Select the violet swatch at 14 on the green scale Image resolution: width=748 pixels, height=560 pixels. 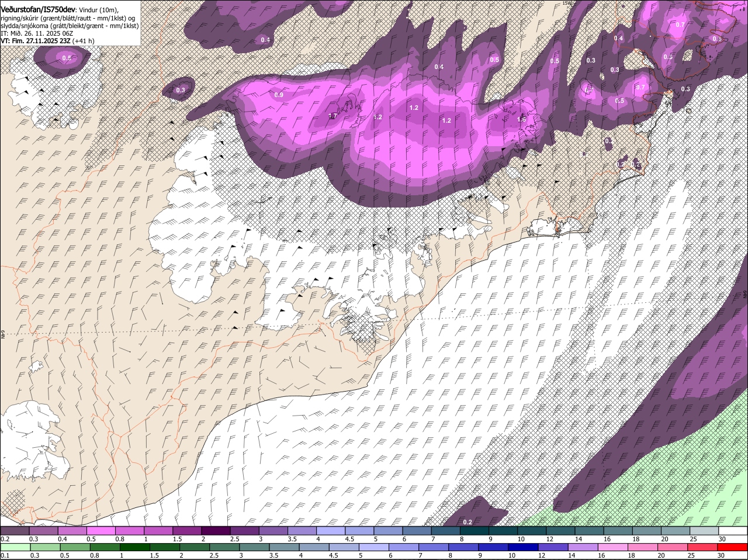tap(582, 548)
